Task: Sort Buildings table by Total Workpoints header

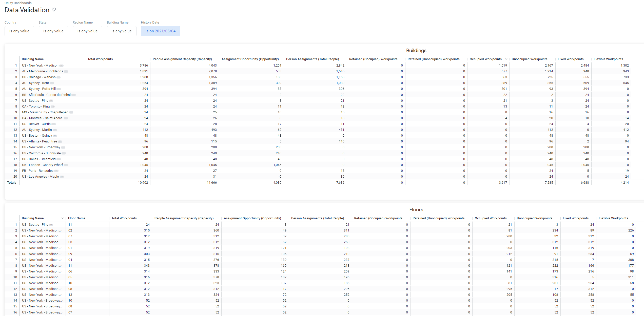Action: click(x=100, y=59)
